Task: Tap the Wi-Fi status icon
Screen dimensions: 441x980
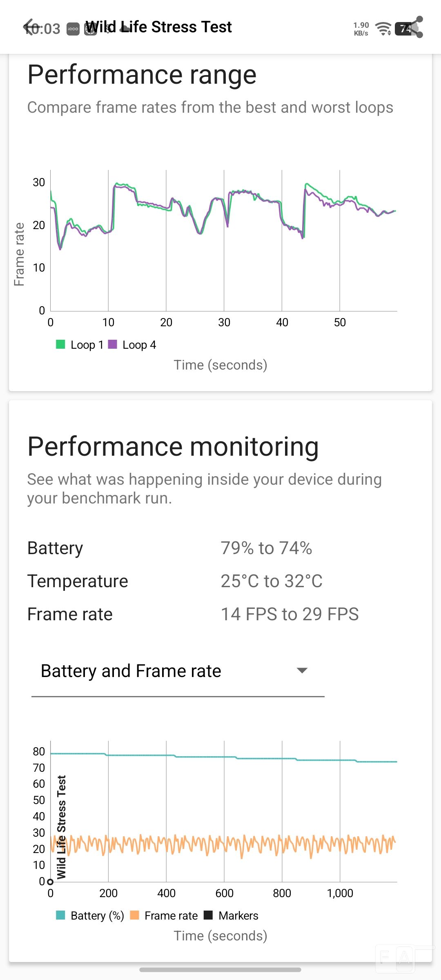Action: (383, 29)
